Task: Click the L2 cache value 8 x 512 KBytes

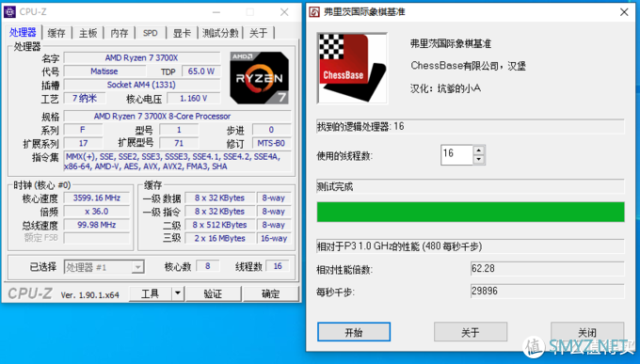Action: 219,225
